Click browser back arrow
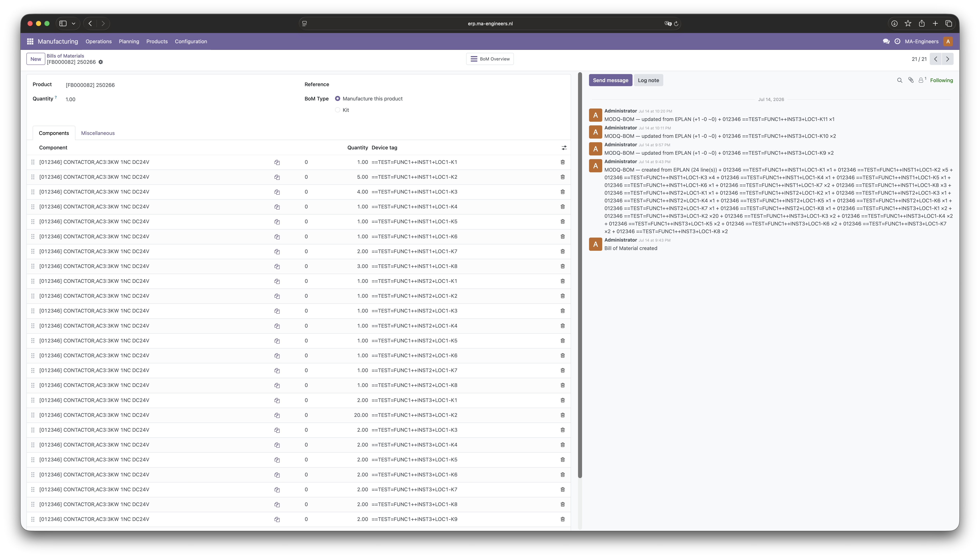 click(x=90, y=23)
